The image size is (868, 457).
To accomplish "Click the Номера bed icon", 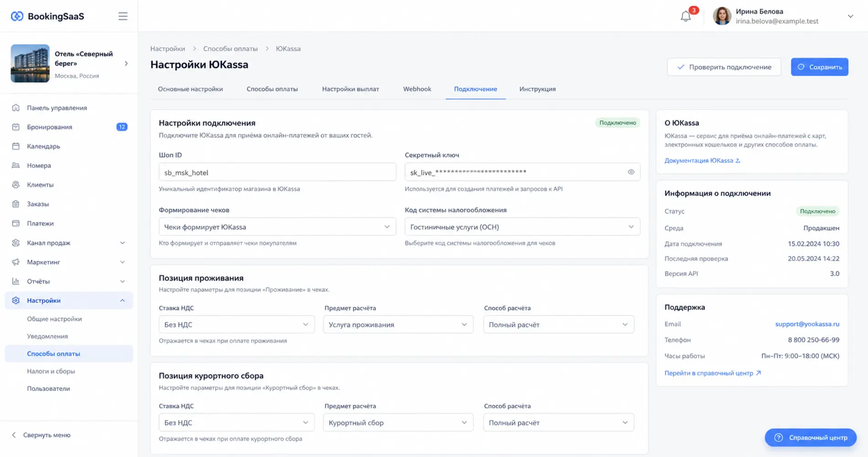I will (16, 165).
